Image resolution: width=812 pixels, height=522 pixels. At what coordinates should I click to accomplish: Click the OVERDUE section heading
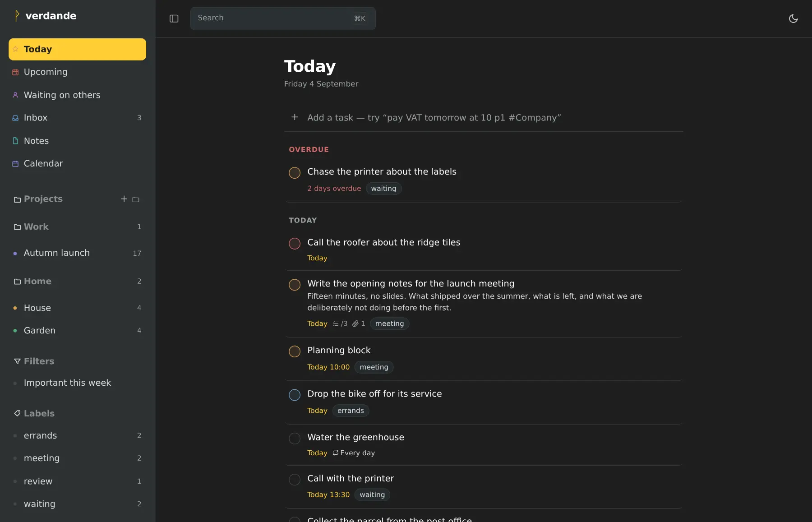click(309, 149)
